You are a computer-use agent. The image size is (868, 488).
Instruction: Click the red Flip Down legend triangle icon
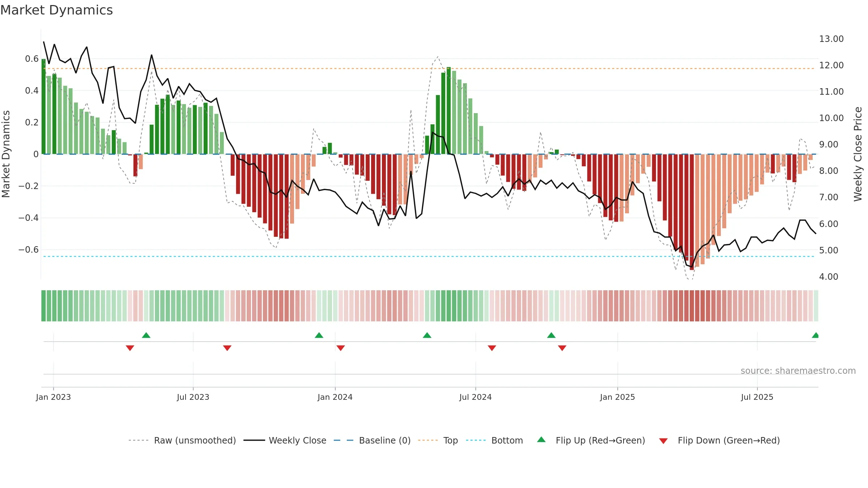663,441
